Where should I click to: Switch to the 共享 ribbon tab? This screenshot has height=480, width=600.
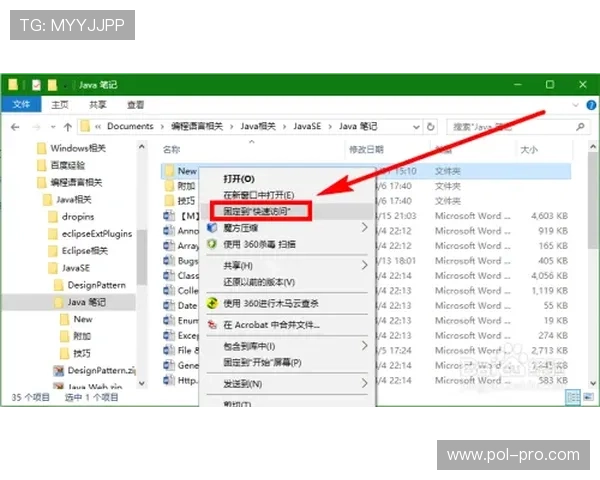click(98, 104)
